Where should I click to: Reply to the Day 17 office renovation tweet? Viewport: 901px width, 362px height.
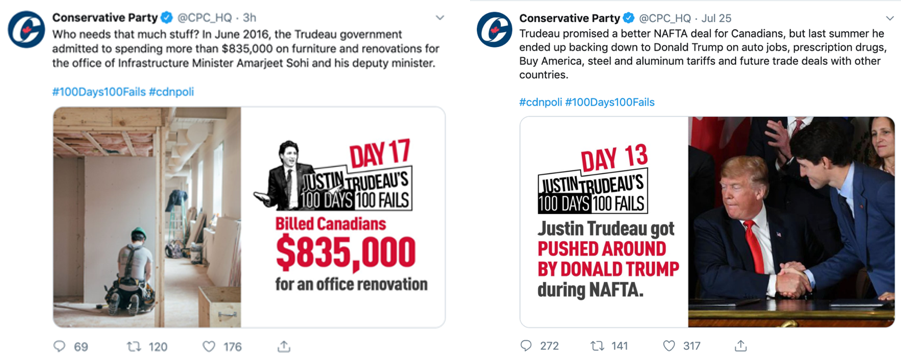(x=60, y=346)
